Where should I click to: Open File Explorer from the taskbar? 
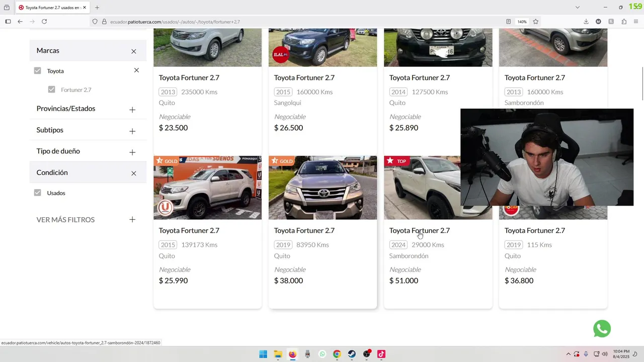(x=278, y=354)
